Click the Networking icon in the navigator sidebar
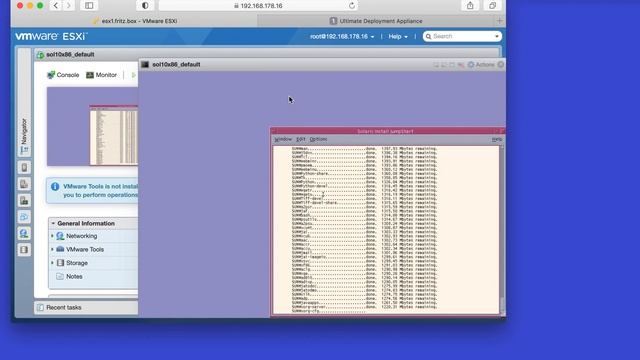 (24, 233)
